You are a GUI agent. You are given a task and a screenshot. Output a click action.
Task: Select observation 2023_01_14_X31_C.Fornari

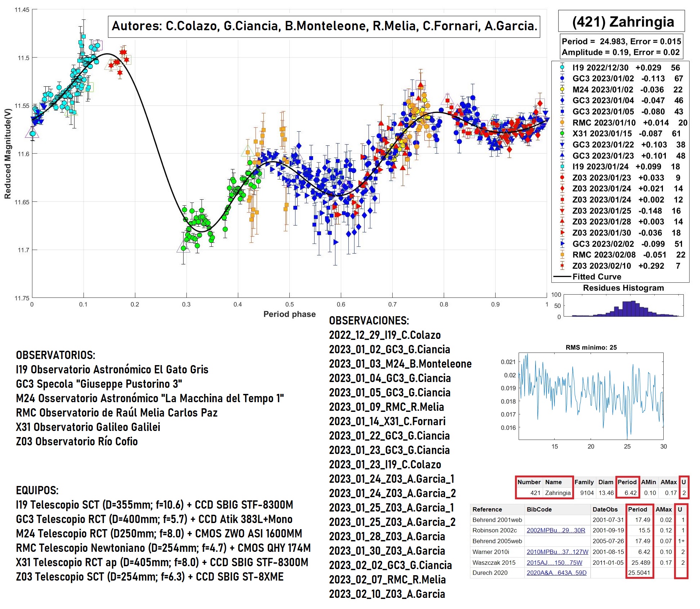tap(387, 421)
